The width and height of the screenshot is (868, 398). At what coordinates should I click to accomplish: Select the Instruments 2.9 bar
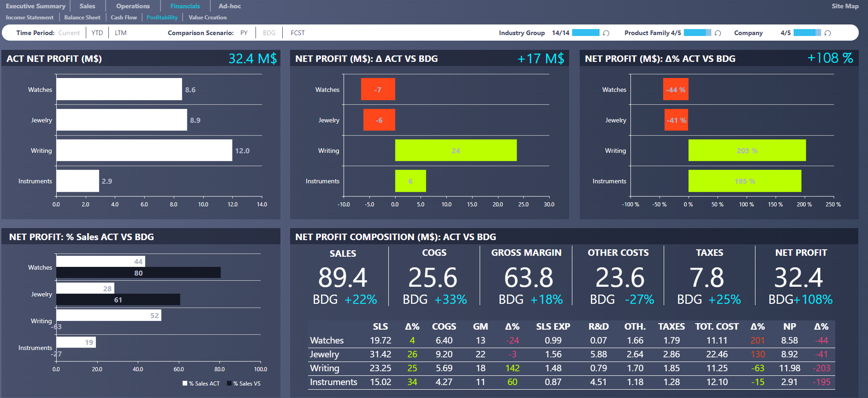pos(77,181)
